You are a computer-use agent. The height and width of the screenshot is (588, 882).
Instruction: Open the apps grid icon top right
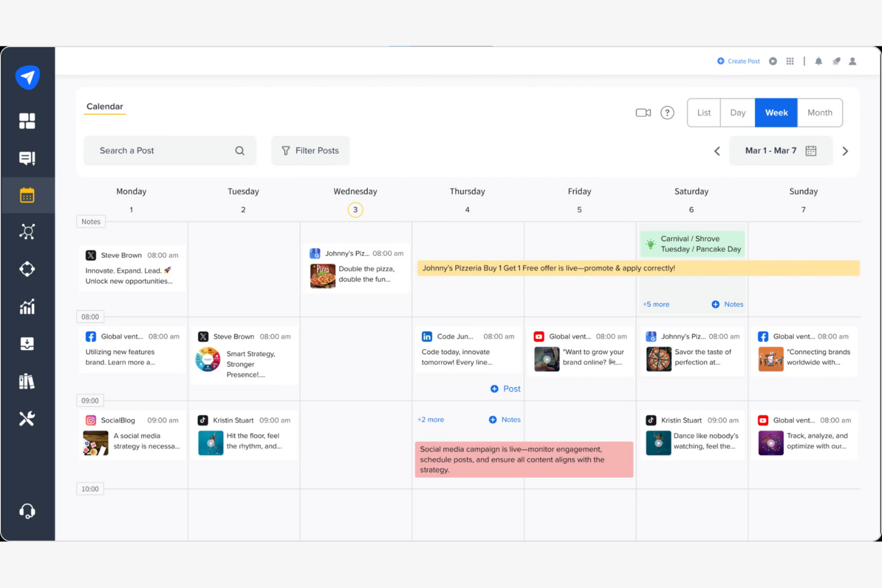tap(790, 61)
